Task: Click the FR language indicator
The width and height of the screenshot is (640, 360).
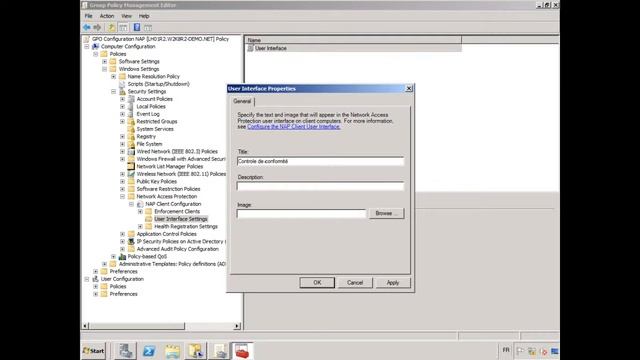Action: (506, 350)
